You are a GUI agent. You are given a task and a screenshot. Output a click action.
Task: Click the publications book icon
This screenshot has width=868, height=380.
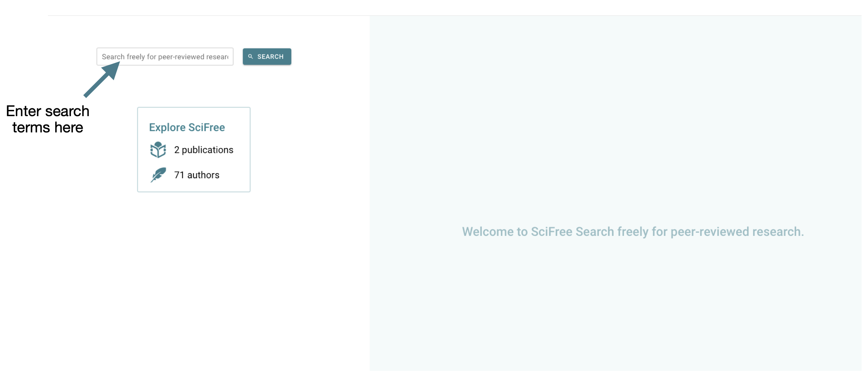point(158,150)
